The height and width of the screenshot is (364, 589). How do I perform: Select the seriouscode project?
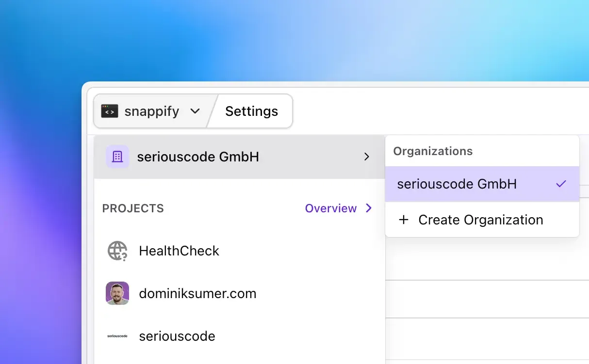coord(177,336)
